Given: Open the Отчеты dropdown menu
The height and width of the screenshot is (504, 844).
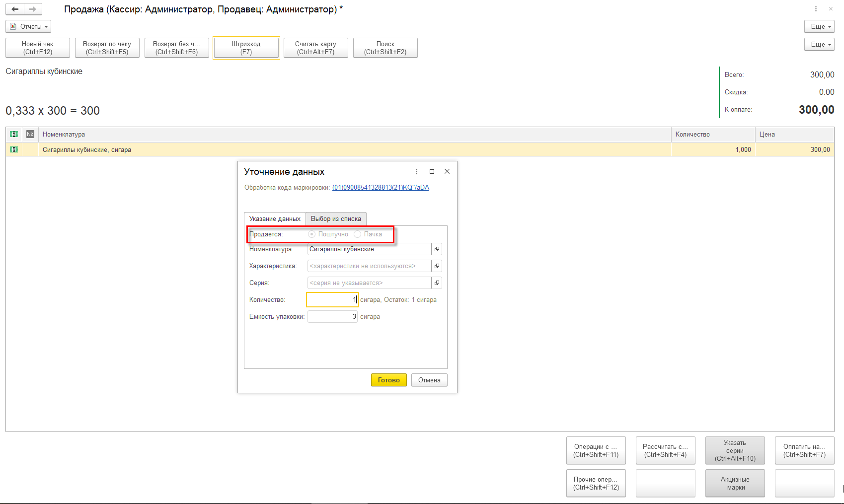Looking at the screenshot, I should pyautogui.click(x=28, y=27).
